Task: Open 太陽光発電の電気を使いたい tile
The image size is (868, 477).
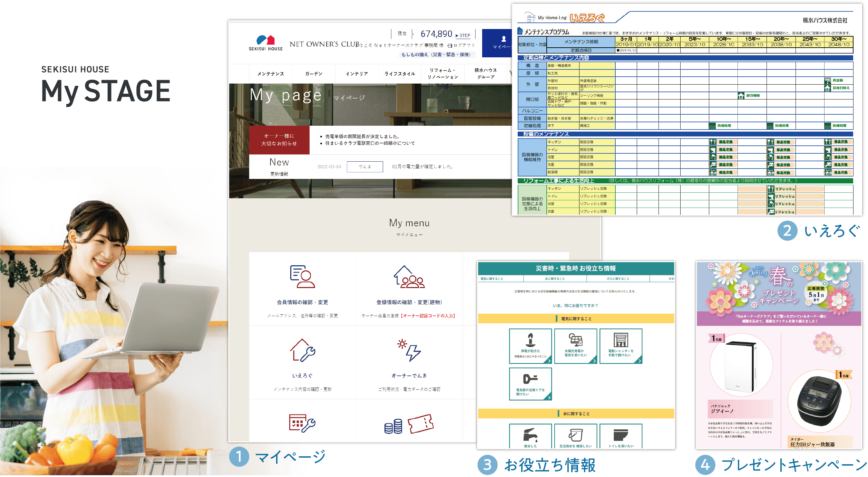Action: (x=576, y=346)
